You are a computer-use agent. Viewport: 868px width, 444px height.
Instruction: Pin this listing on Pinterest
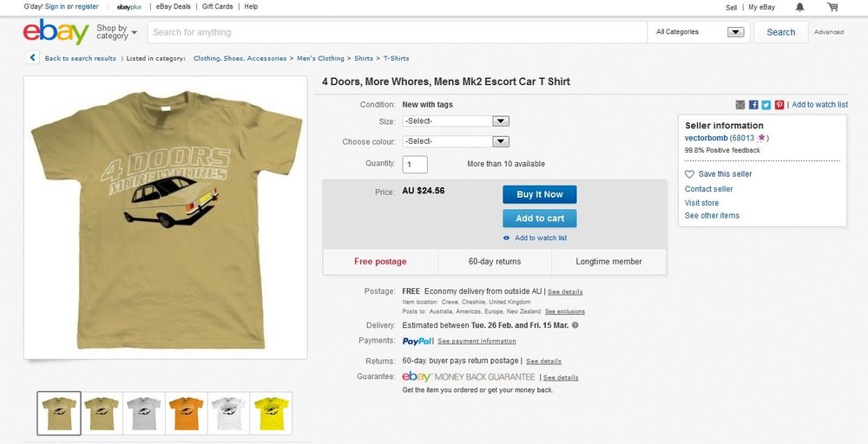coord(779,105)
